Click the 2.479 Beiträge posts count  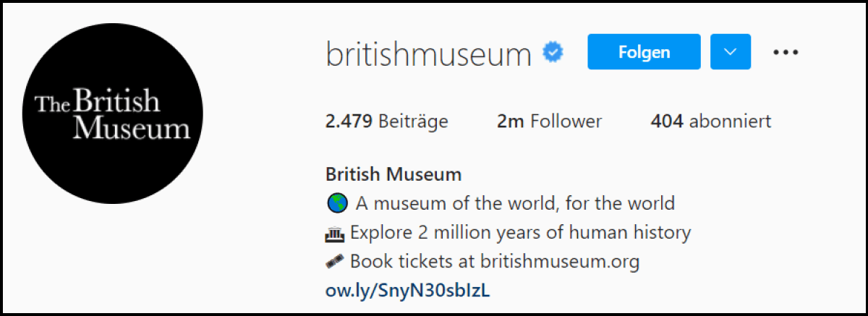click(386, 121)
